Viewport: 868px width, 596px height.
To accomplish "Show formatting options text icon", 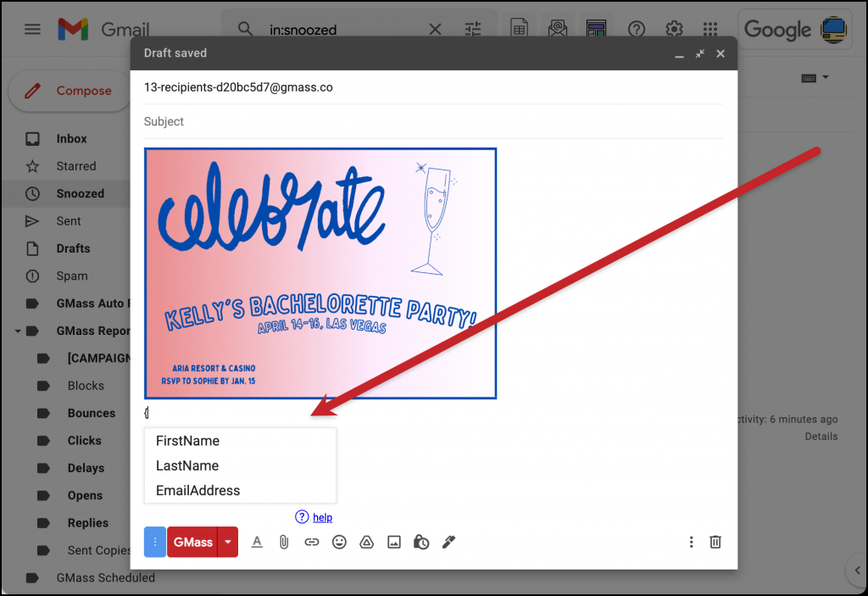I will (257, 542).
